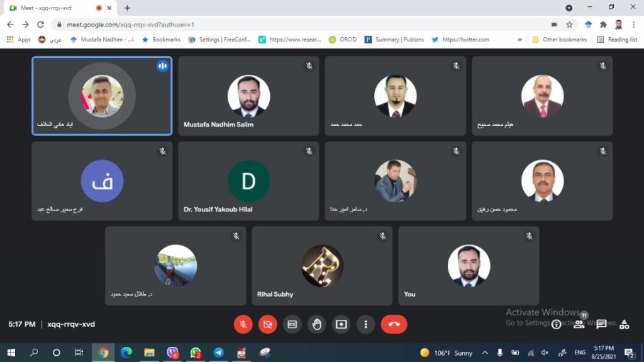The image size is (644, 362).
Task: Leave the call with the red hang-up button
Action: pyautogui.click(x=394, y=324)
